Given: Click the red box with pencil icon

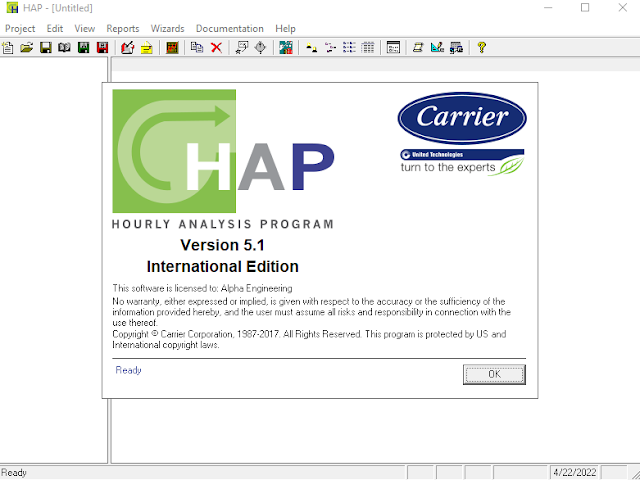Looking at the screenshot, I should (127, 48).
